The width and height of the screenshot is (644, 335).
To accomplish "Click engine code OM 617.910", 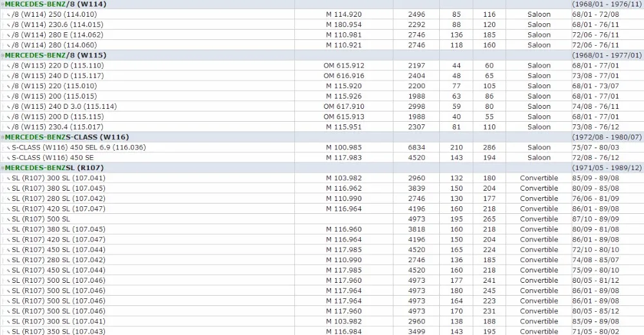I will (x=344, y=106).
